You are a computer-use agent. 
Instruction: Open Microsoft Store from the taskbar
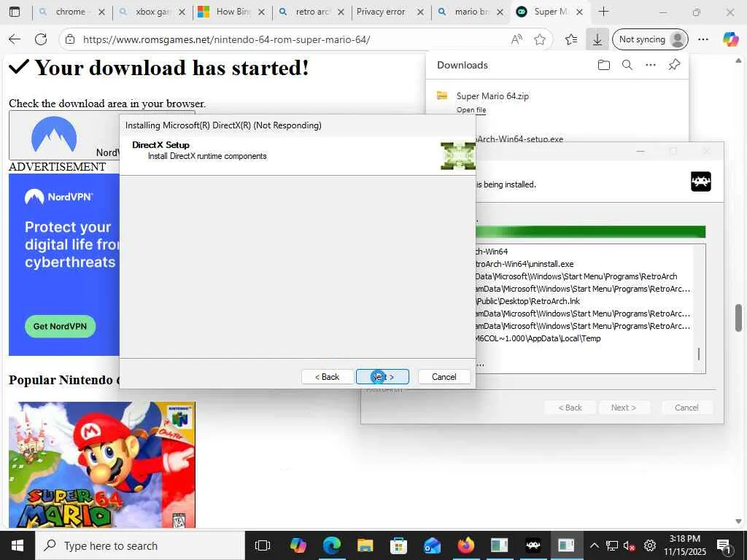(398, 545)
